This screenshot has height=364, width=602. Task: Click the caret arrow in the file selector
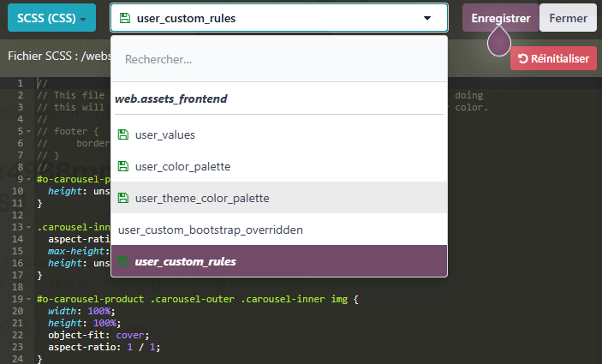(x=427, y=18)
